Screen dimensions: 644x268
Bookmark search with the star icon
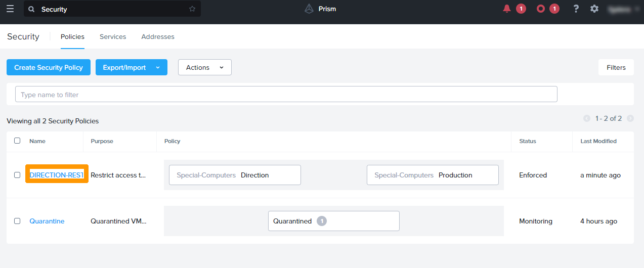coord(192,9)
